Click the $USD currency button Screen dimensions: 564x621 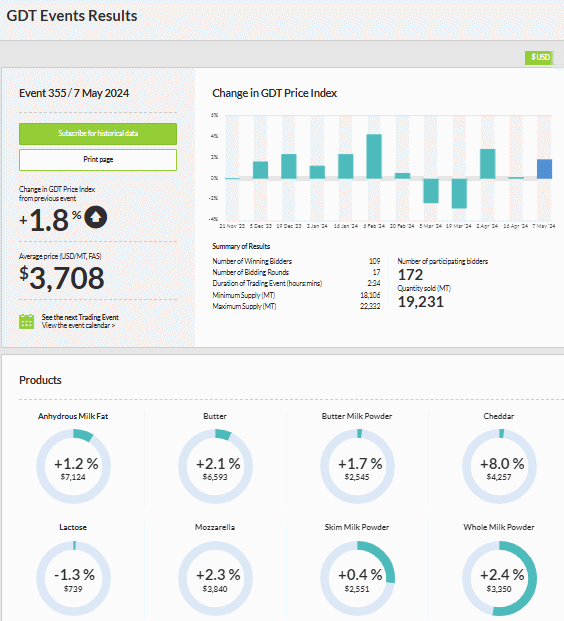pyautogui.click(x=540, y=57)
